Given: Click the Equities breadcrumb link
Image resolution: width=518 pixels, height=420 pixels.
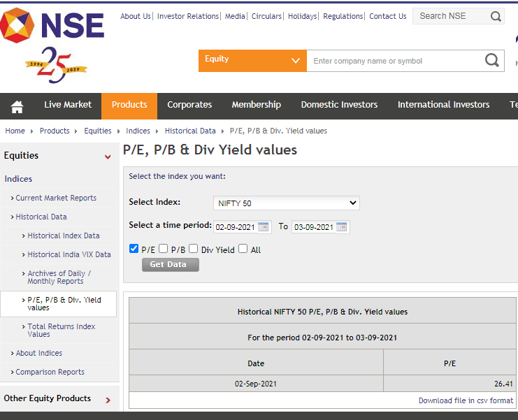Looking at the screenshot, I should (98, 131).
